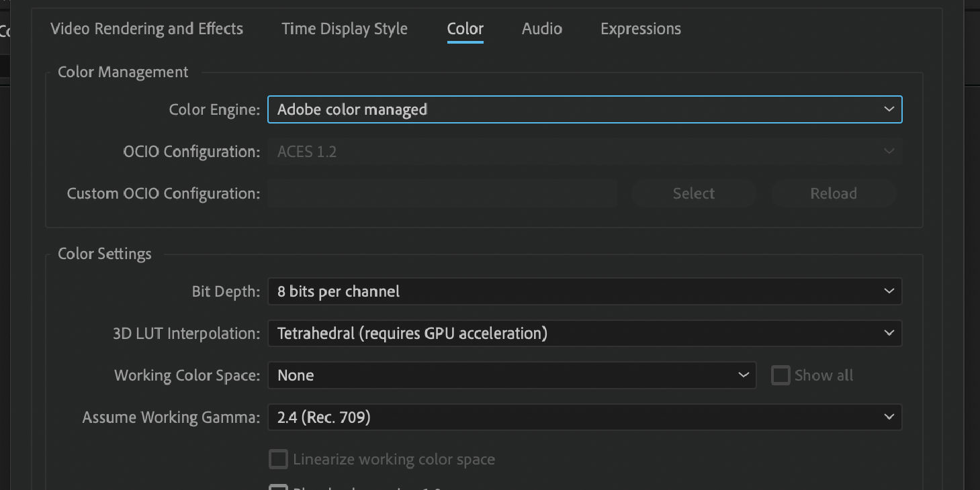Image resolution: width=980 pixels, height=490 pixels.
Task: Click the Custom OCIO Configuration path field
Action: tap(442, 193)
